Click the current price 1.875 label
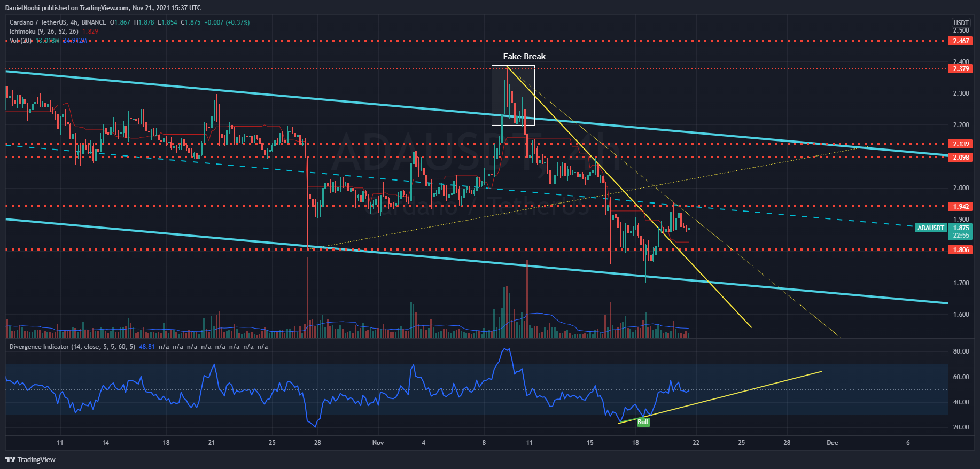980x469 pixels. [961, 228]
